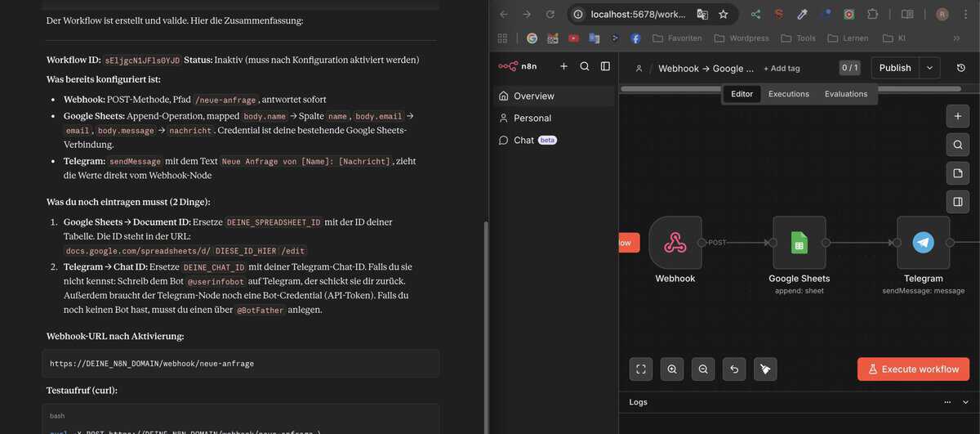Open Chrome three-dot menu
This screenshot has width=980, height=434.
[x=964, y=14]
